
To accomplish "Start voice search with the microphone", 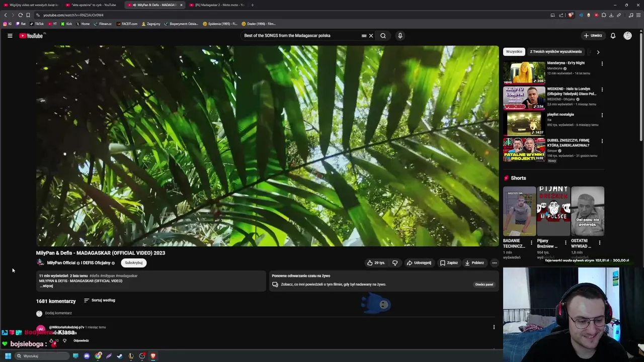I will [x=400, y=36].
